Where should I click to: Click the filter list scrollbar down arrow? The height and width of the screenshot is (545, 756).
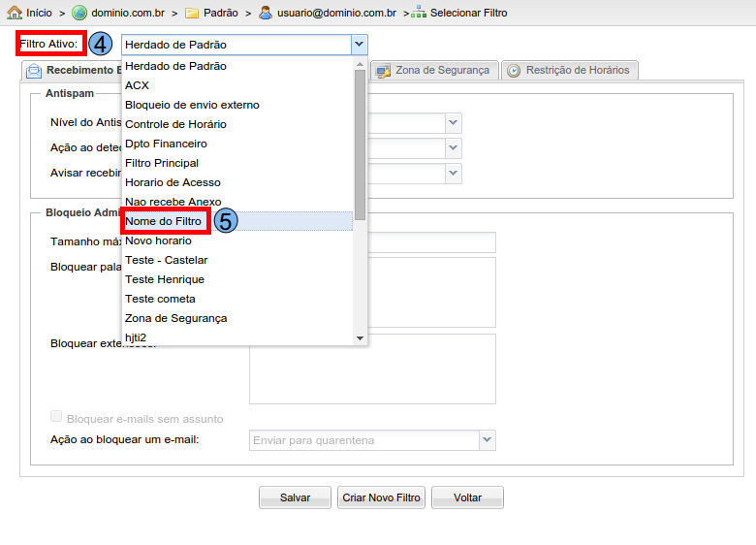point(360,338)
